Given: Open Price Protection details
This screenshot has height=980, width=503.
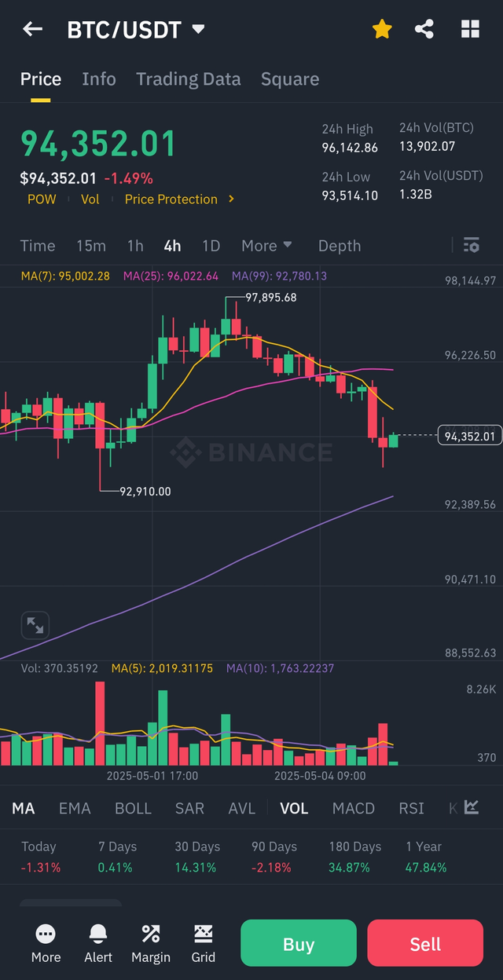Looking at the screenshot, I should pos(171,199).
